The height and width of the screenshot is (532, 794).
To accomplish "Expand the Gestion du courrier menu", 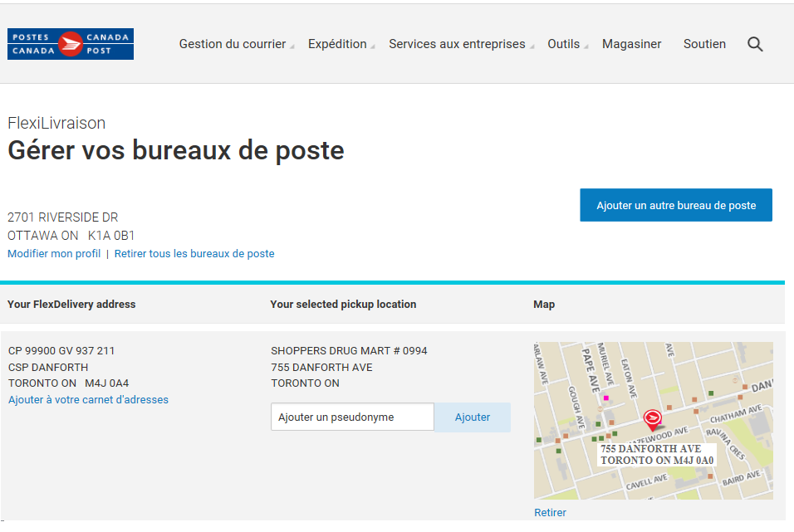I will click(x=237, y=44).
